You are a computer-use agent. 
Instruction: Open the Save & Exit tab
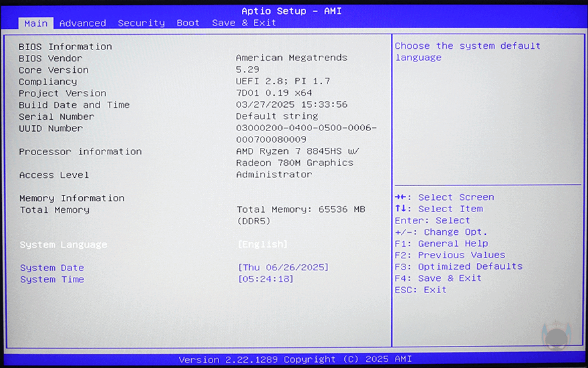click(x=244, y=23)
